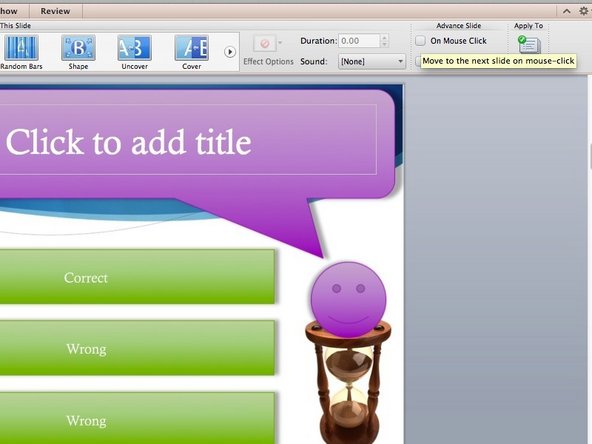Decrease duration with the down stepper
This screenshot has width=592, height=444.
[384, 44]
